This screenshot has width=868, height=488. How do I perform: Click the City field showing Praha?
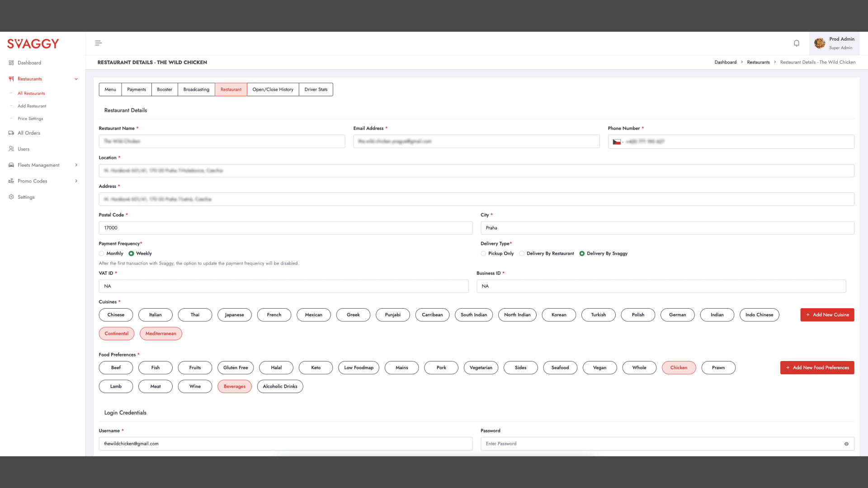tap(667, 228)
